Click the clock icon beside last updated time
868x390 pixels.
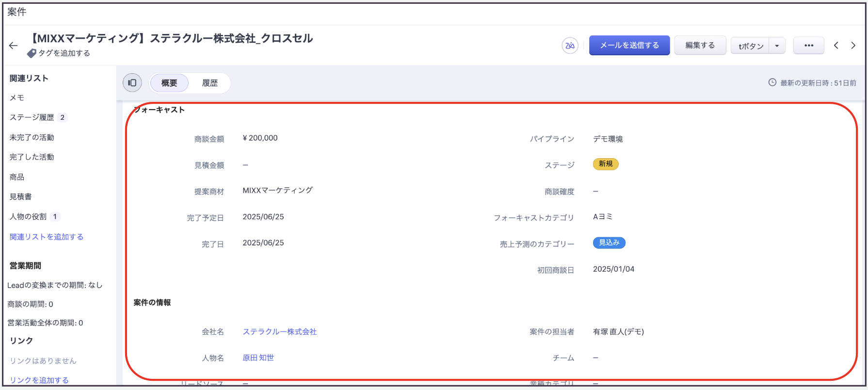click(x=772, y=82)
